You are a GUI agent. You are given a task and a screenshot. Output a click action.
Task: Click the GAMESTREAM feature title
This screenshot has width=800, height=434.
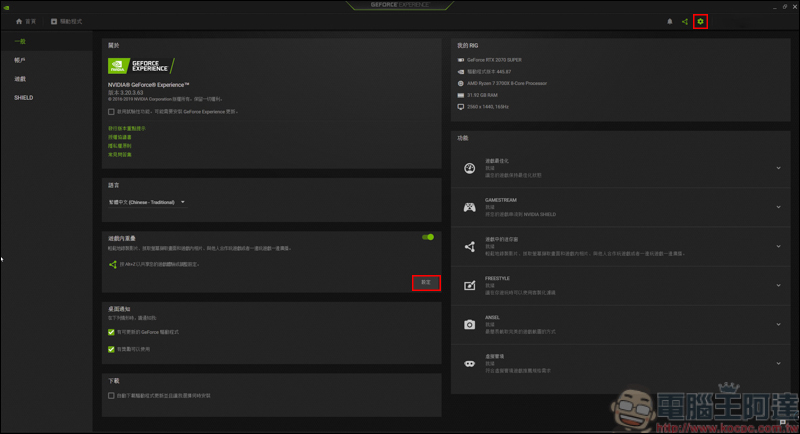(501, 200)
